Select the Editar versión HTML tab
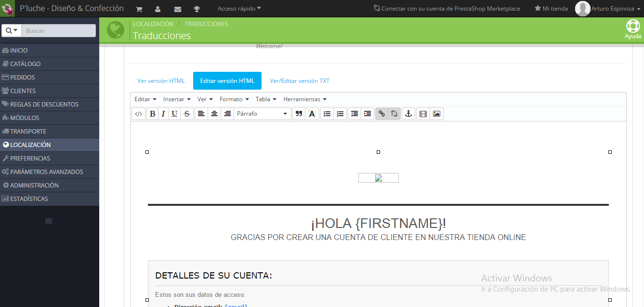 point(227,81)
